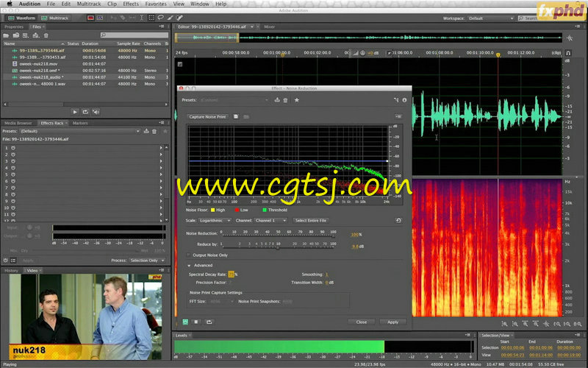The image size is (588, 368).
Task: Adjust the Reduce by slider
Action: 278,248
